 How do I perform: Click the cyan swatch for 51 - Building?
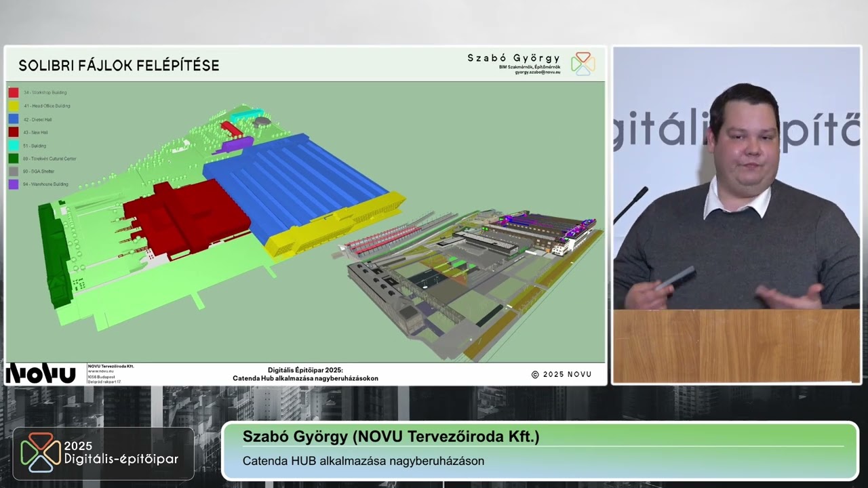coord(13,145)
